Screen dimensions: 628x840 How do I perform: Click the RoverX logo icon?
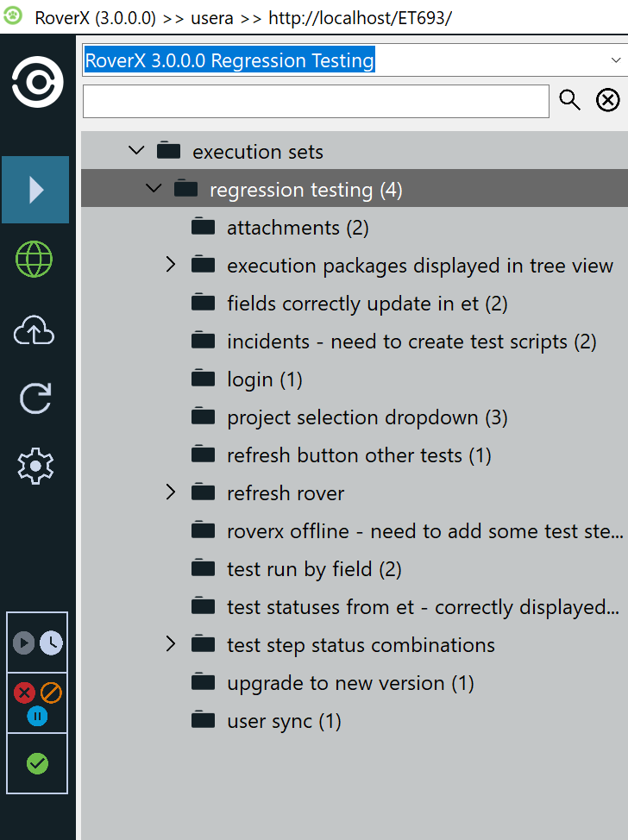point(37,83)
